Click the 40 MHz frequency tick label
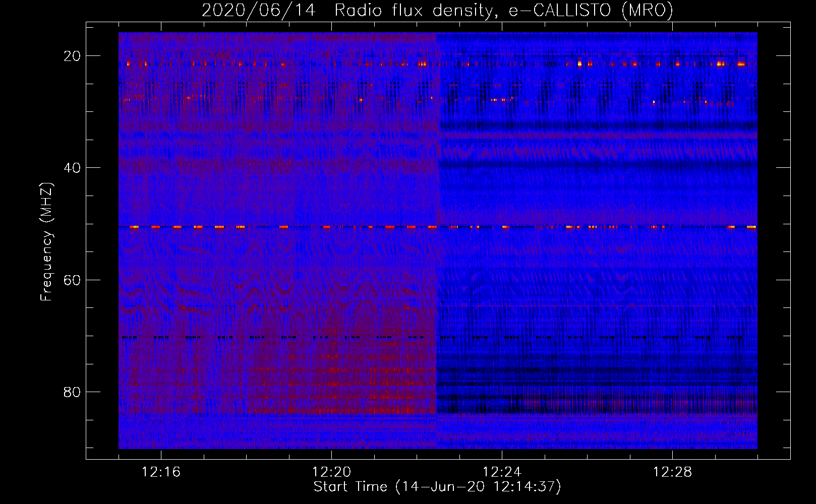Image resolution: width=816 pixels, height=504 pixels. pyautogui.click(x=72, y=168)
